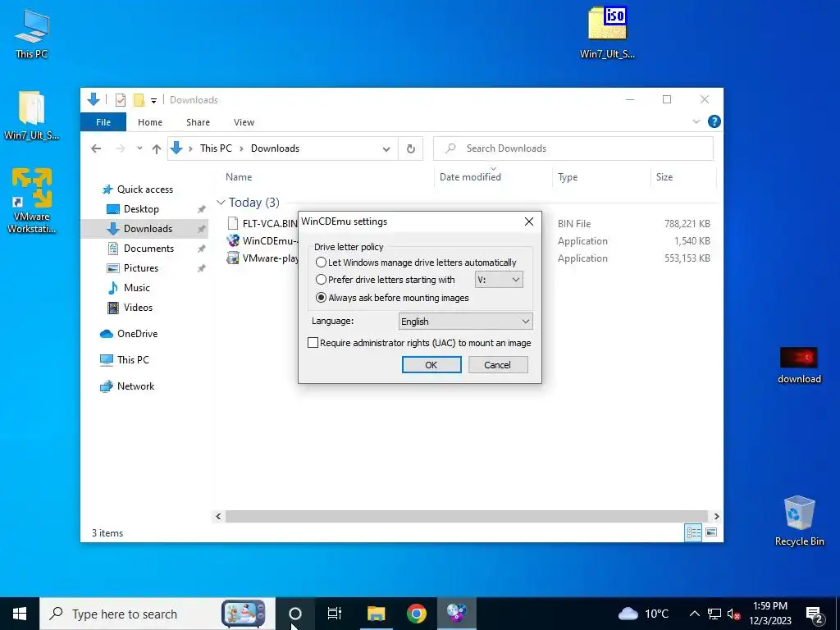Select Network in navigation pane
This screenshot has height=630, width=840.
tap(135, 386)
